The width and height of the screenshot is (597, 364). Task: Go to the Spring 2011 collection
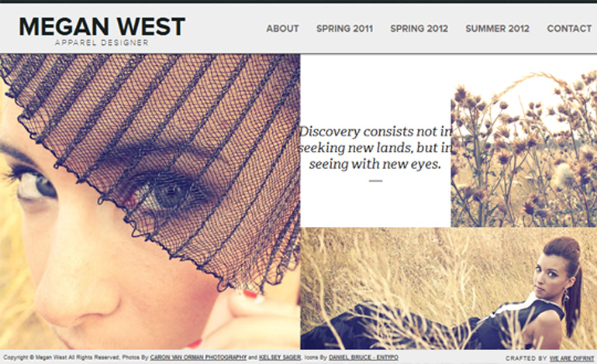[x=344, y=29]
